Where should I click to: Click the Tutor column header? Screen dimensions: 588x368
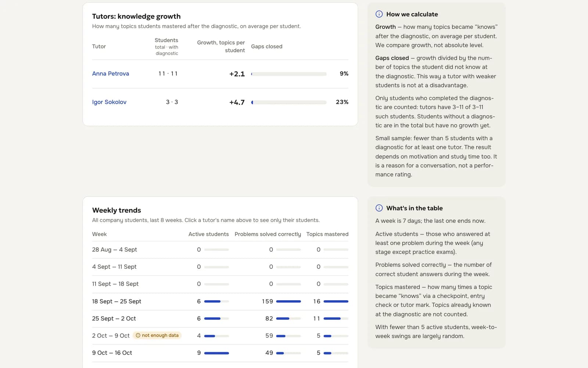click(x=99, y=46)
